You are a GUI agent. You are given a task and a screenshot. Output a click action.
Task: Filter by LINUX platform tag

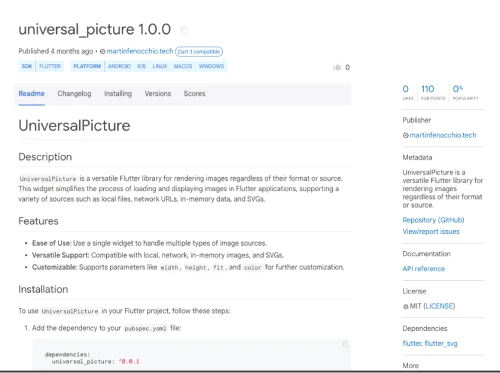pos(160,66)
